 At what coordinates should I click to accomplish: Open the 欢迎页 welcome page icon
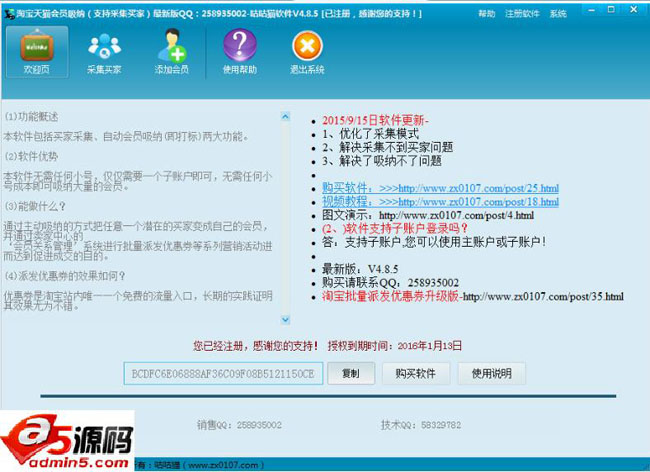coord(37,52)
